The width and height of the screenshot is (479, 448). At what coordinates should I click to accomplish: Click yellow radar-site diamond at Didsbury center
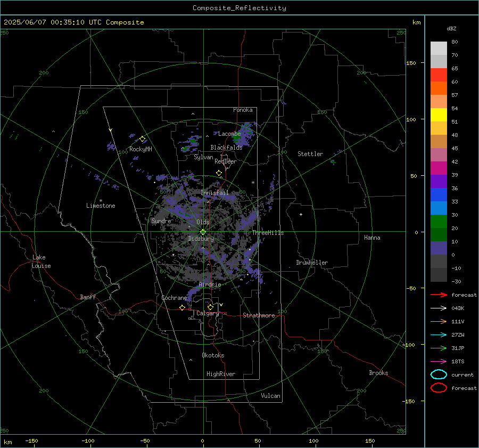(203, 232)
